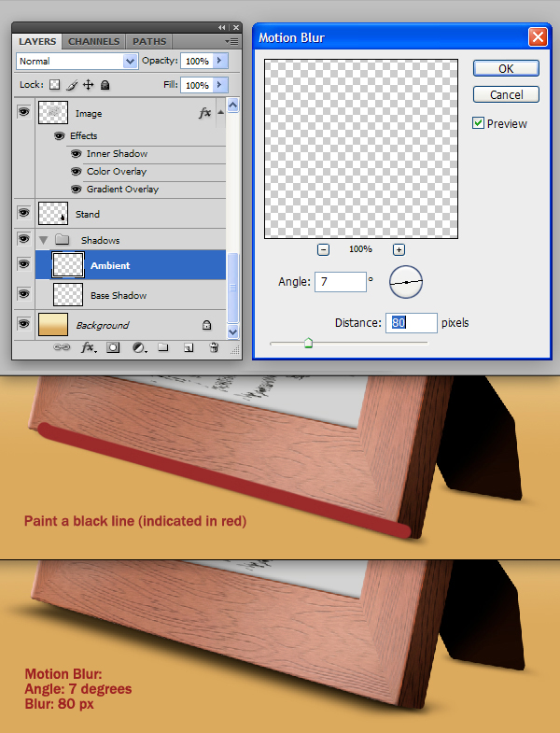Viewport: 560px width, 733px height.
Task: Switch to the Paths tab
Action: coord(149,42)
